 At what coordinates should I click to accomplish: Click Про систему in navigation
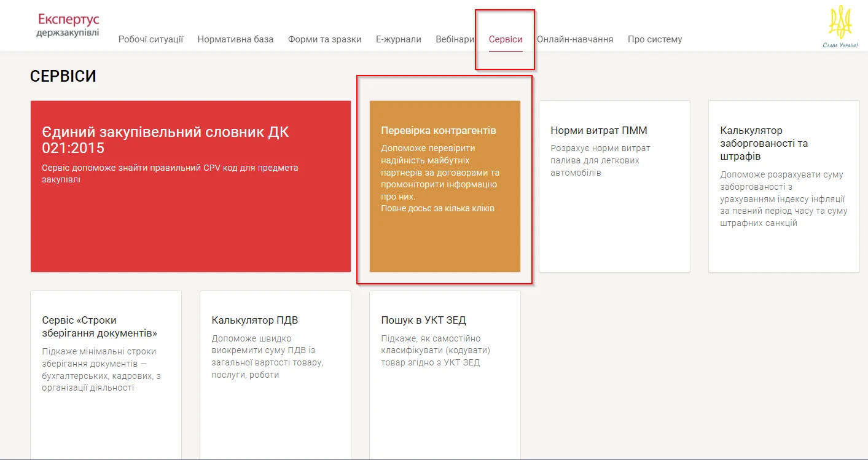(x=654, y=39)
